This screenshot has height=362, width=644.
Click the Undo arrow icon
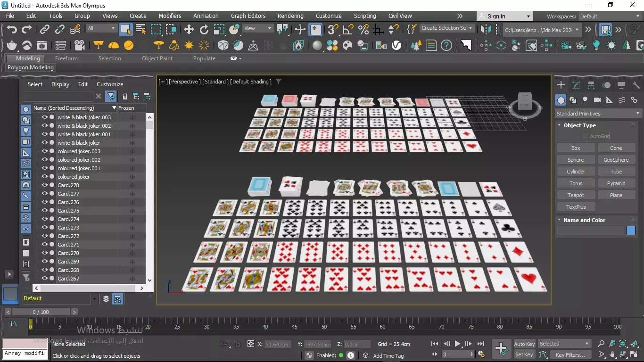point(12,29)
